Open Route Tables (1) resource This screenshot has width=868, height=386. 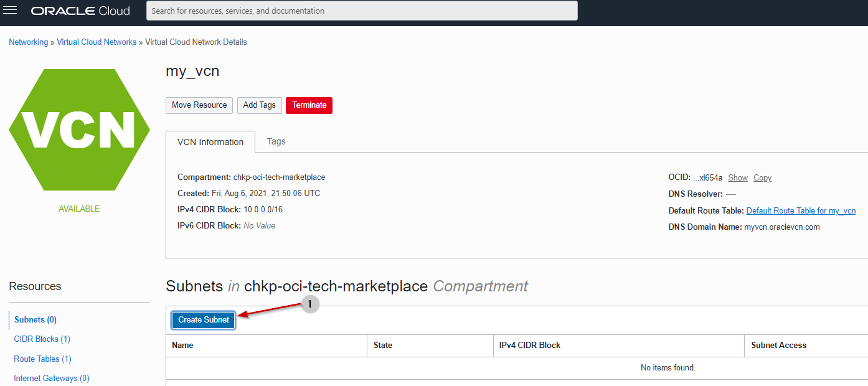point(42,359)
